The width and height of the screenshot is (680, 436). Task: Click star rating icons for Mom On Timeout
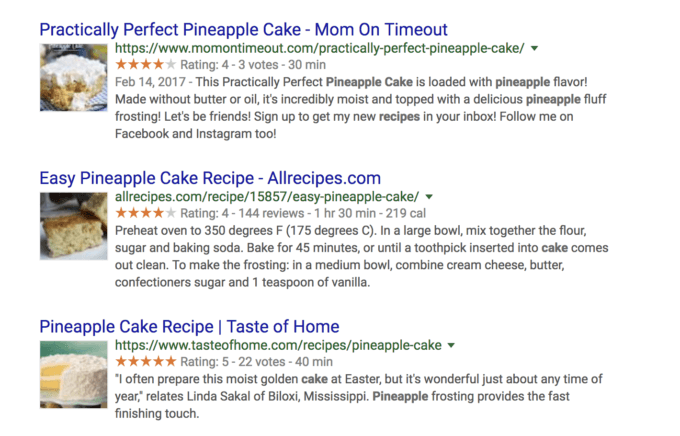(146, 65)
